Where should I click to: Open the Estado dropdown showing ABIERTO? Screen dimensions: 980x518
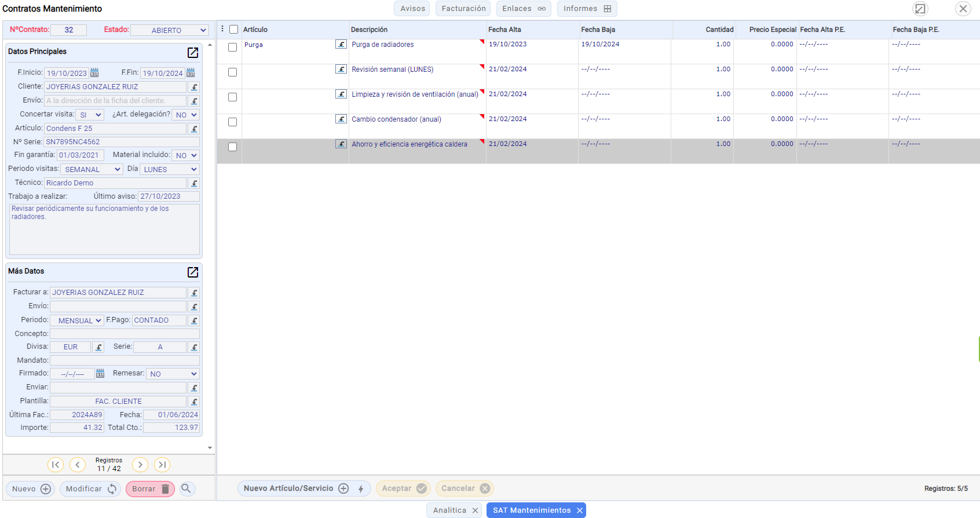[x=169, y=30]
